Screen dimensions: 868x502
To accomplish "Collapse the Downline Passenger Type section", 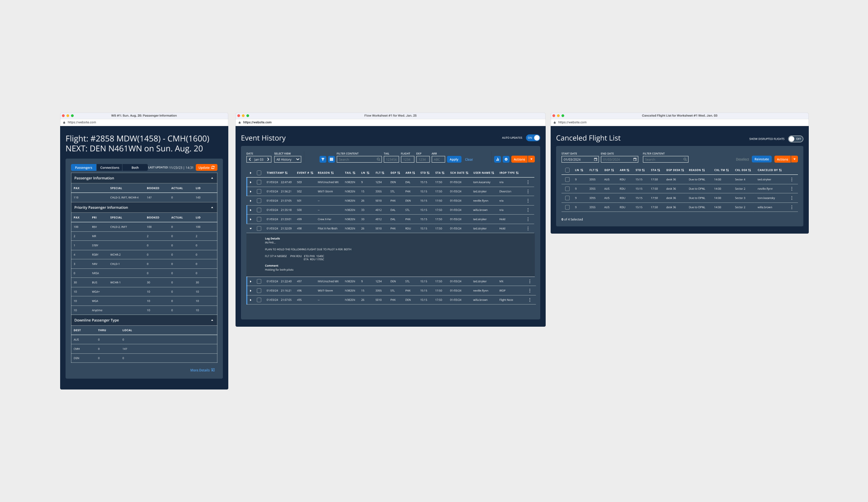I will 212,320.
